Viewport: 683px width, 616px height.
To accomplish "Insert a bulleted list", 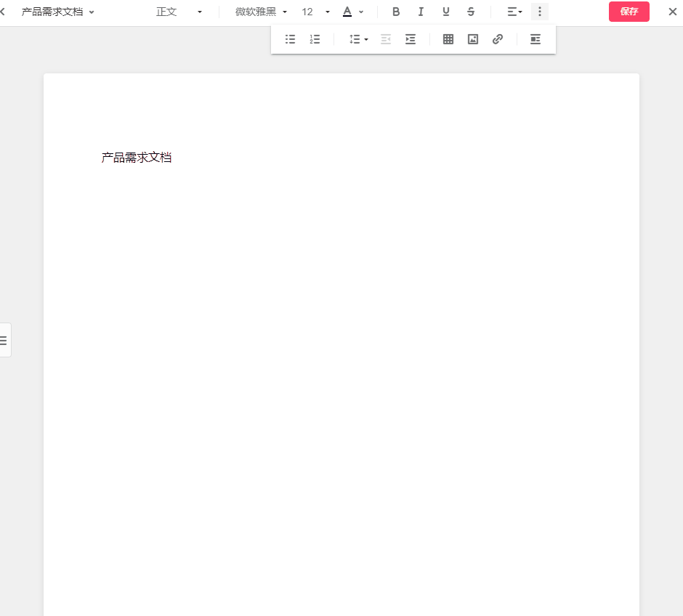I will point(290,39).
